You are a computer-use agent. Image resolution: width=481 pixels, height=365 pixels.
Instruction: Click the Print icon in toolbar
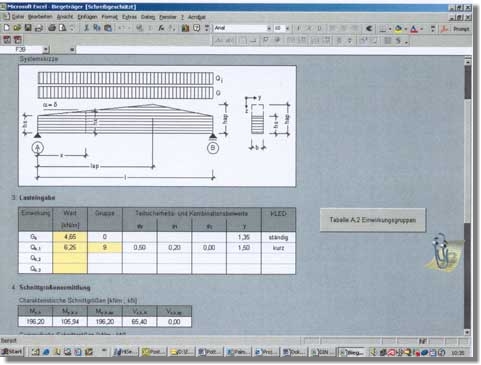coord(52,28)
